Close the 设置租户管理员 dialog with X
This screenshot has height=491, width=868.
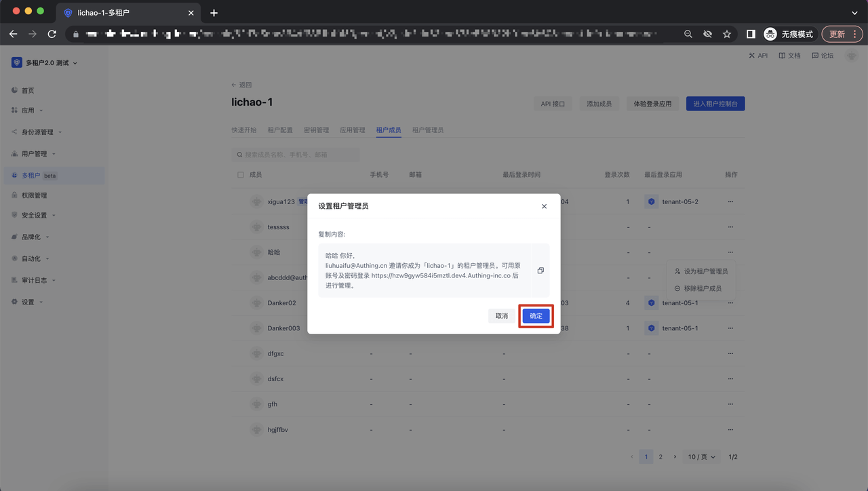pos(544,206)
